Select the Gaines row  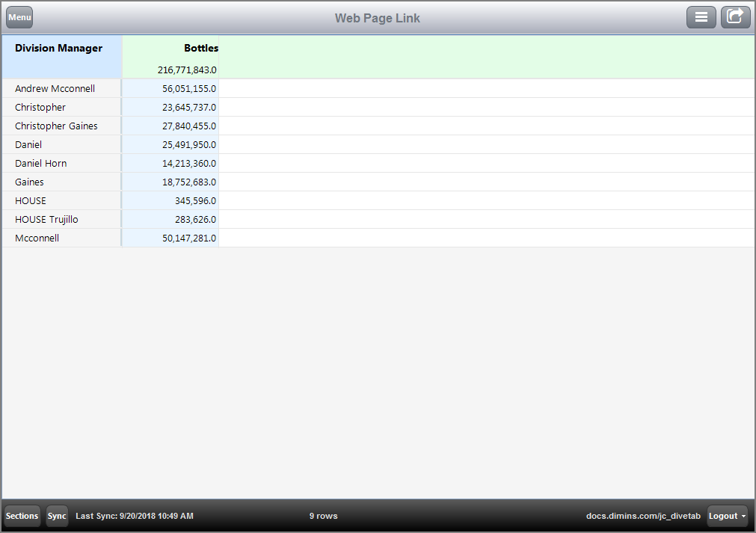coord(29,182)
